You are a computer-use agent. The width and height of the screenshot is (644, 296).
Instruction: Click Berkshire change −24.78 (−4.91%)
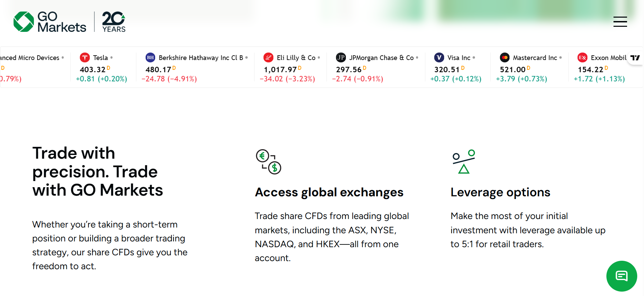(169, 79)
